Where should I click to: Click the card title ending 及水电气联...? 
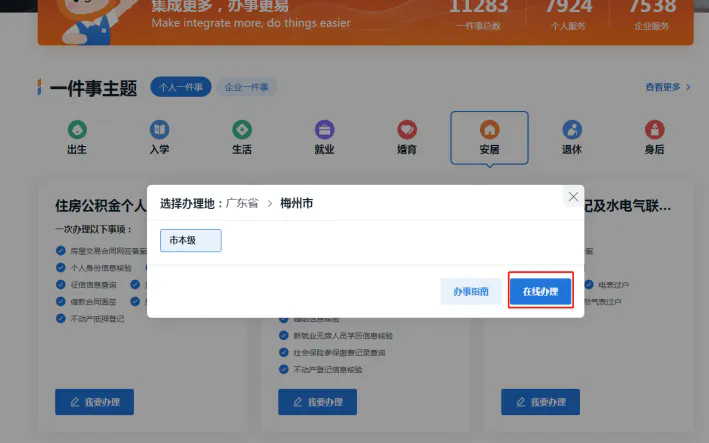click(628, 206)
